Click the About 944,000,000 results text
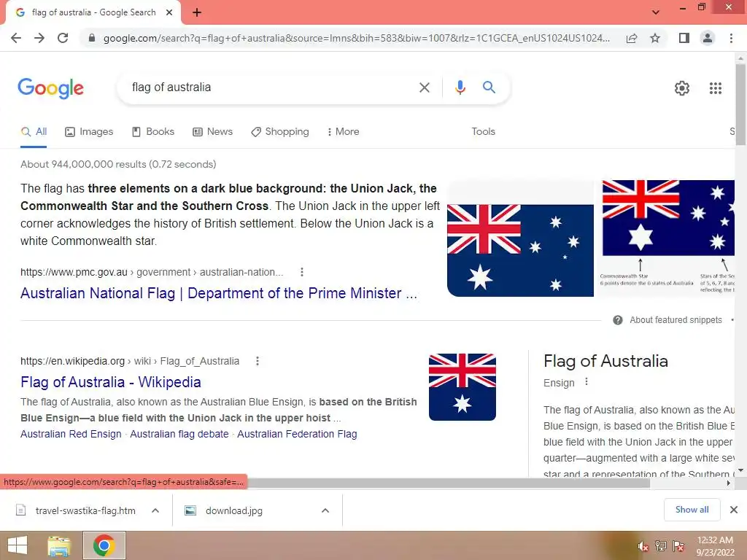747x560 pixels. [x=118, y=165]
